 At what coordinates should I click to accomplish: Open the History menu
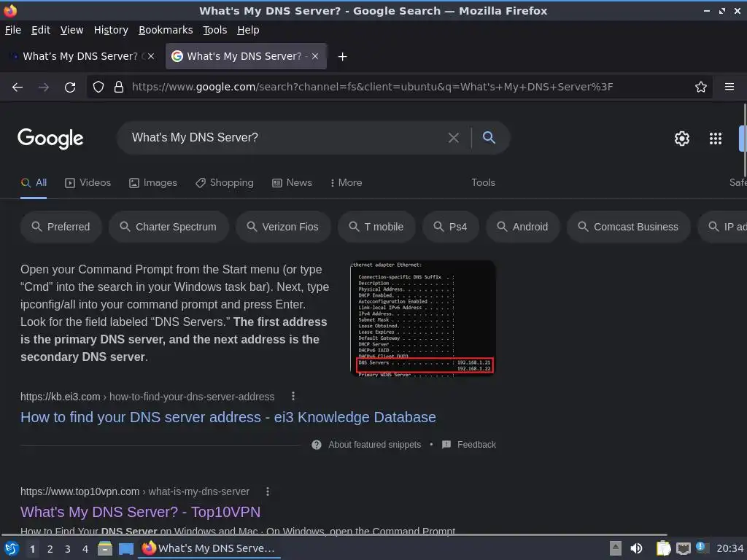[x=111, y=30]
